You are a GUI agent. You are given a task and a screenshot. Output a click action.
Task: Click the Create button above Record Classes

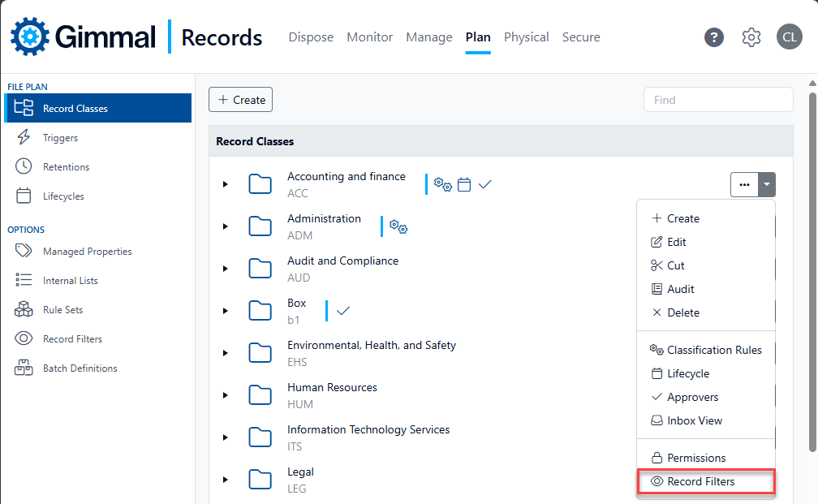[240, 100]
